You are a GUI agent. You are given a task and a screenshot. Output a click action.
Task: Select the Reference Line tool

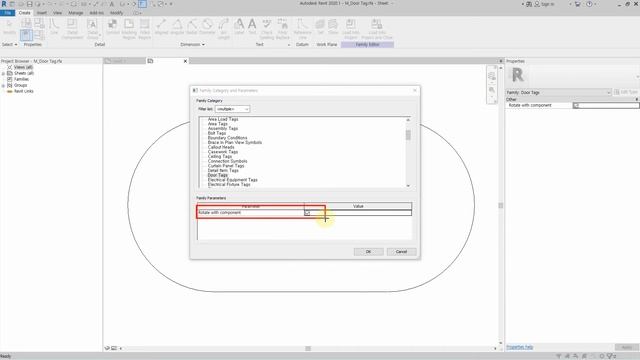(302, 29)
